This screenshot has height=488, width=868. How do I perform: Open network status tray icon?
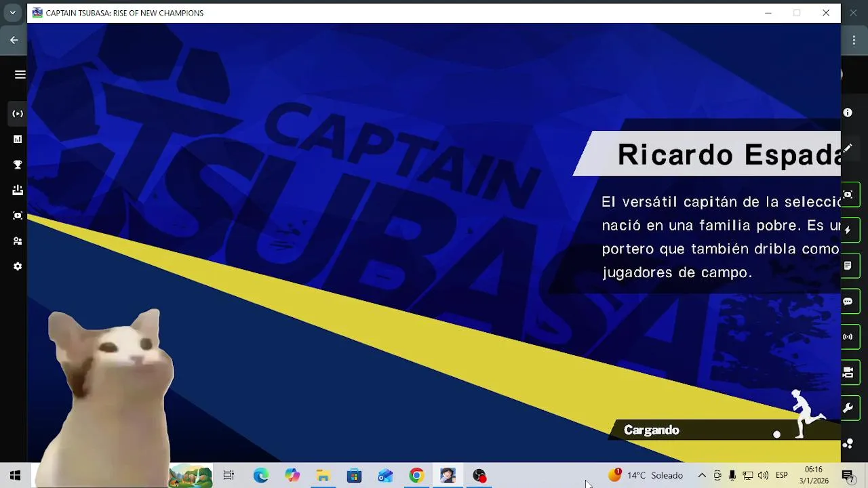point(747,476)
